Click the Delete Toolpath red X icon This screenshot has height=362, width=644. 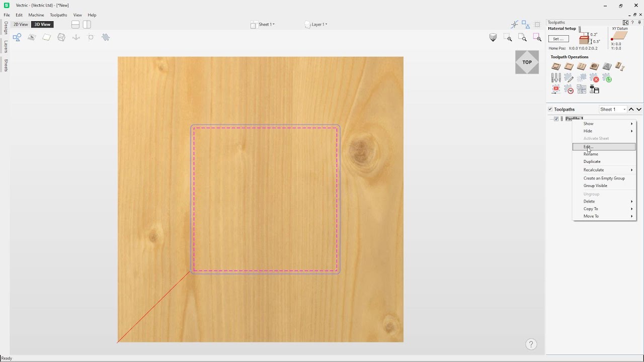tap(595, 78)
